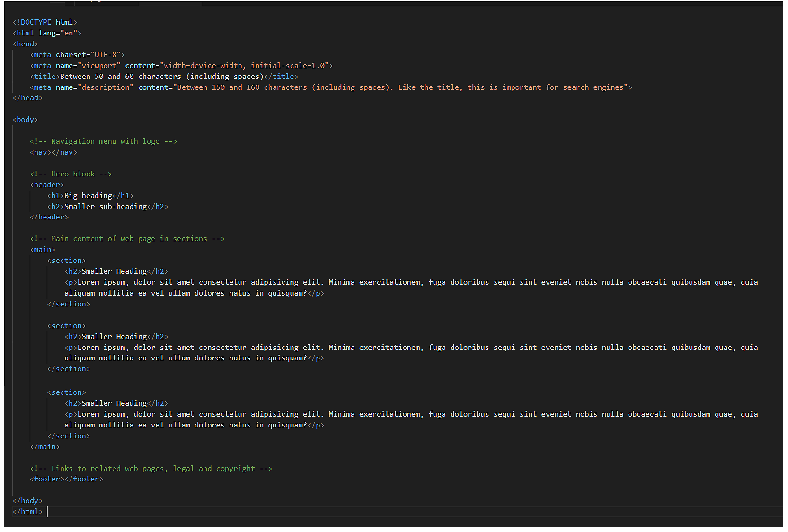Place cursor after the closing html tag
Image resolution: width=788 pixels, height=532 pixels.
(46, 511)
